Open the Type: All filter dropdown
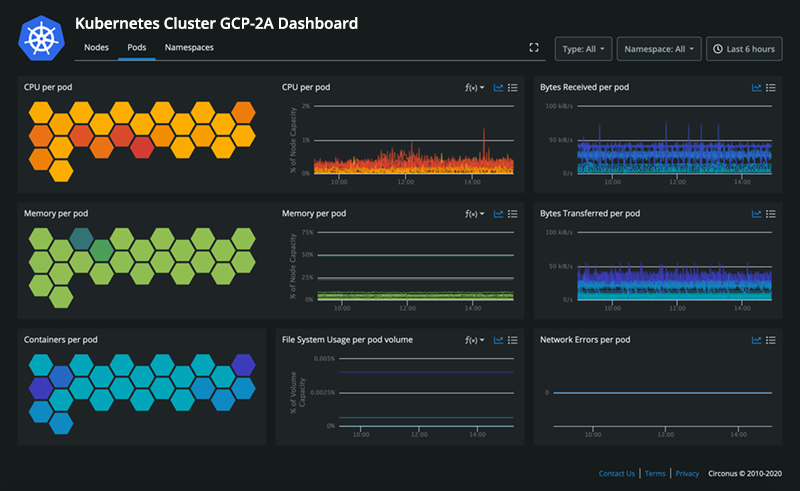Image resolution: width=800 pixels, height=491 pixels. click(583, 49)
